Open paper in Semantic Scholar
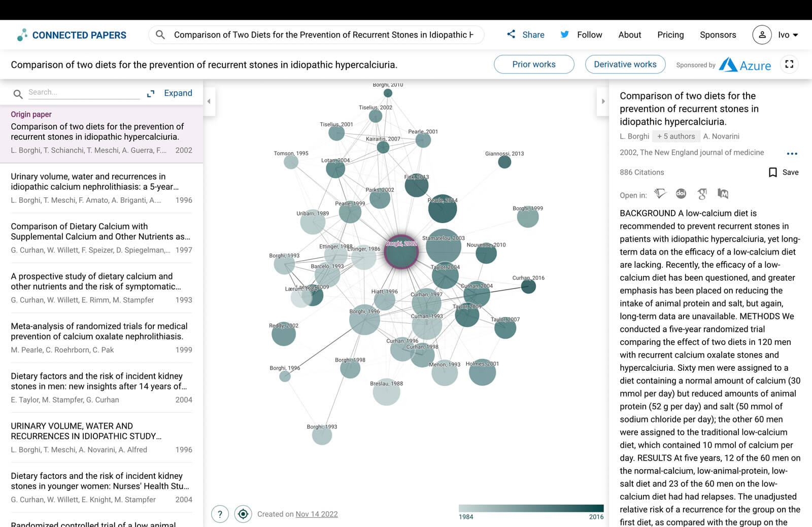The width and height of the screenshot is (812, 527). pyautogui.click(x=660, y=194)
